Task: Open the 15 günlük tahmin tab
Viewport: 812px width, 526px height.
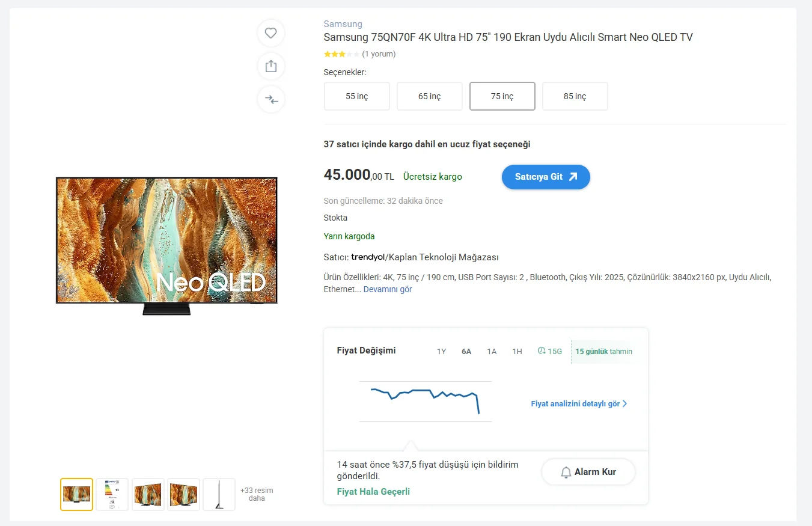Action: (x=603, y=352)
